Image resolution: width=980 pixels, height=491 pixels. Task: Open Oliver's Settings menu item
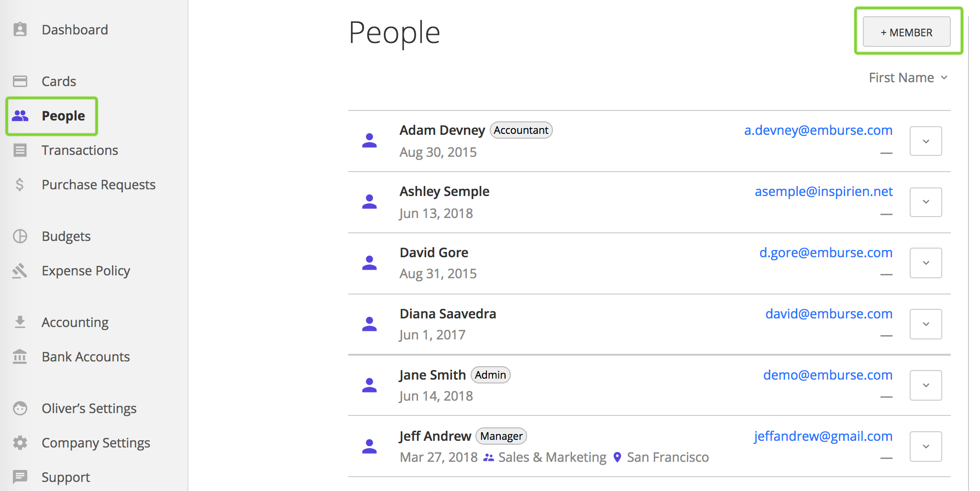pos(89,408)
